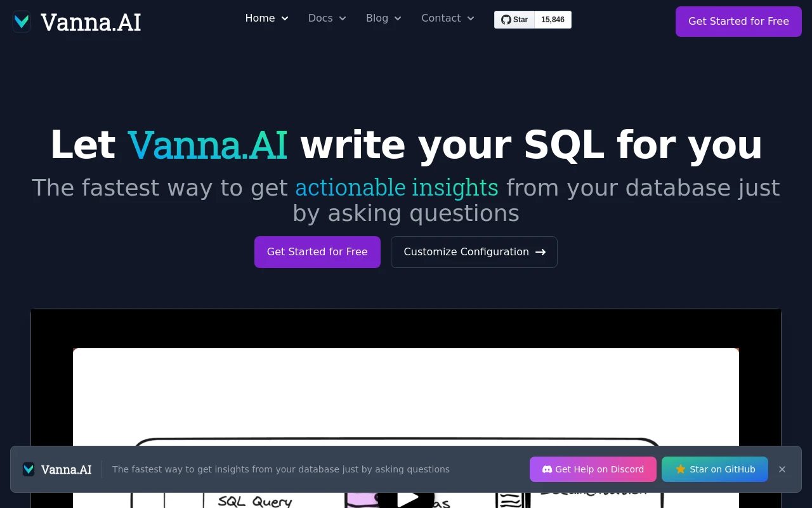Viewport: 812px width, 508px height.
Task: Toggle the Star button on GitHub widget
Action: click(514, 19)
